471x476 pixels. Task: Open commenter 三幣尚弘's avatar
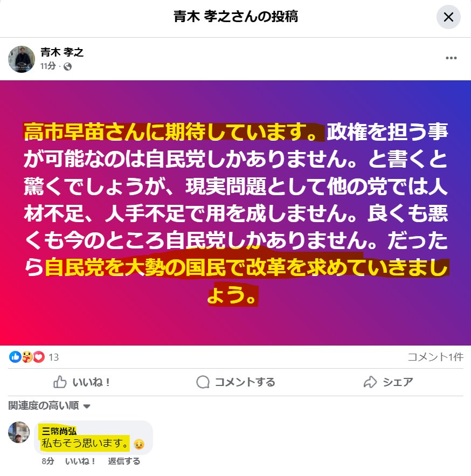pos(19,432)
